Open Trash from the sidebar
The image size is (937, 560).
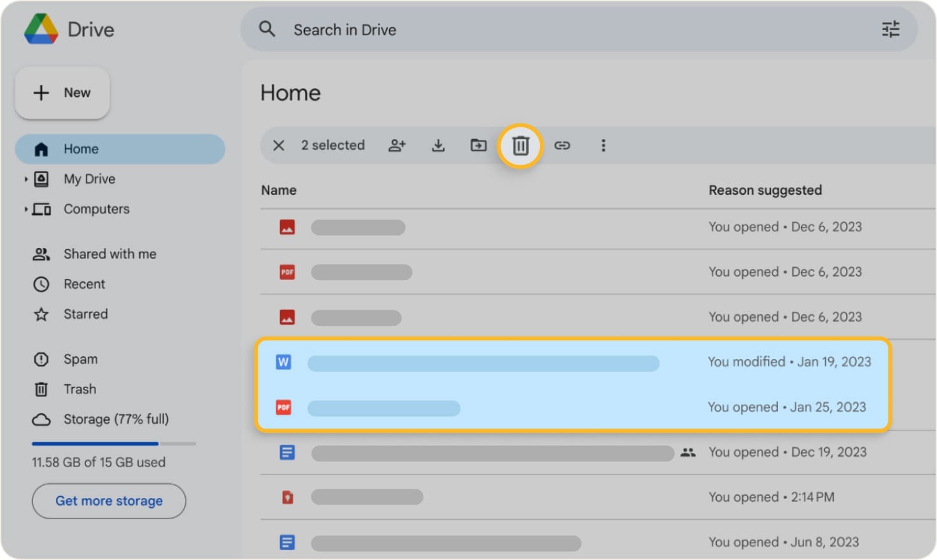coord(80,389)
